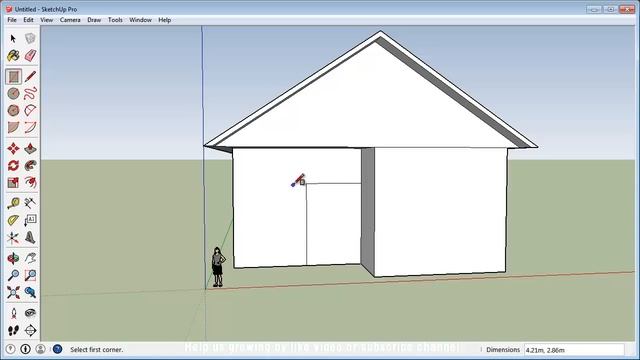Open the View menu
This screenshot has width=640, height=360.
pyautogui.click(x=47, y=20)
